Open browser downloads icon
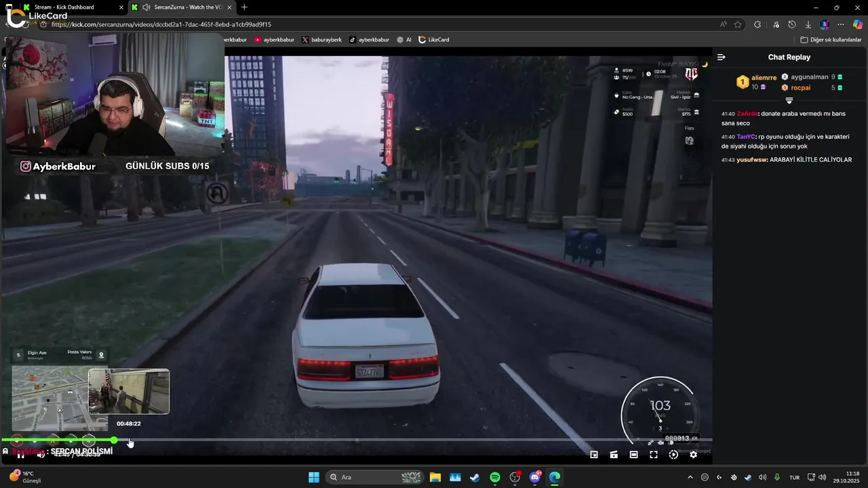This screenshot has height=488, width=868. (808, 24)
